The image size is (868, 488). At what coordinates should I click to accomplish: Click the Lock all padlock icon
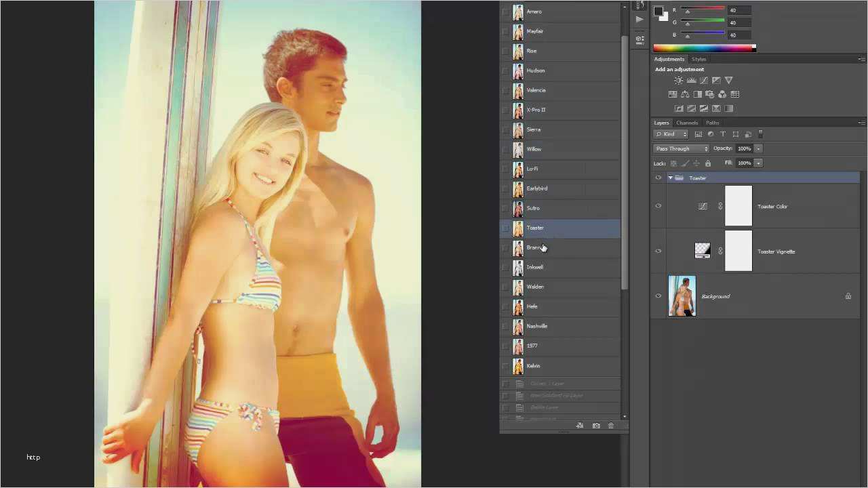point(707,163)
